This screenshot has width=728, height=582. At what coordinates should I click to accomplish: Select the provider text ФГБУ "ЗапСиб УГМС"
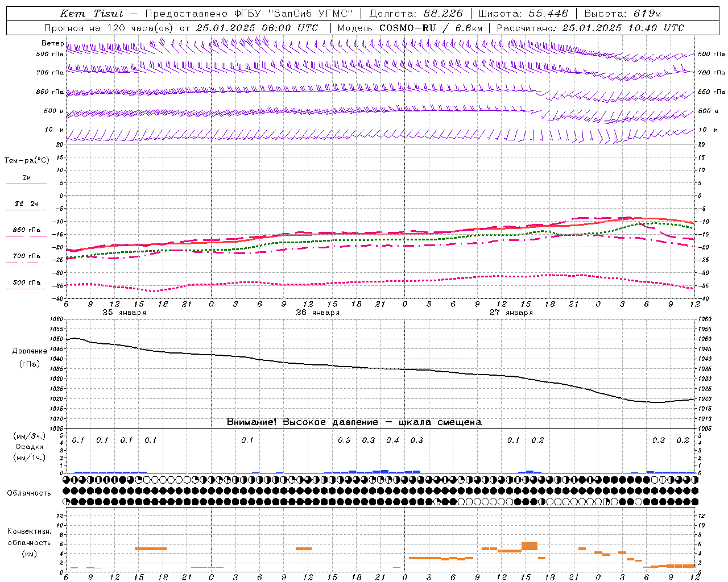coord(293,14)
